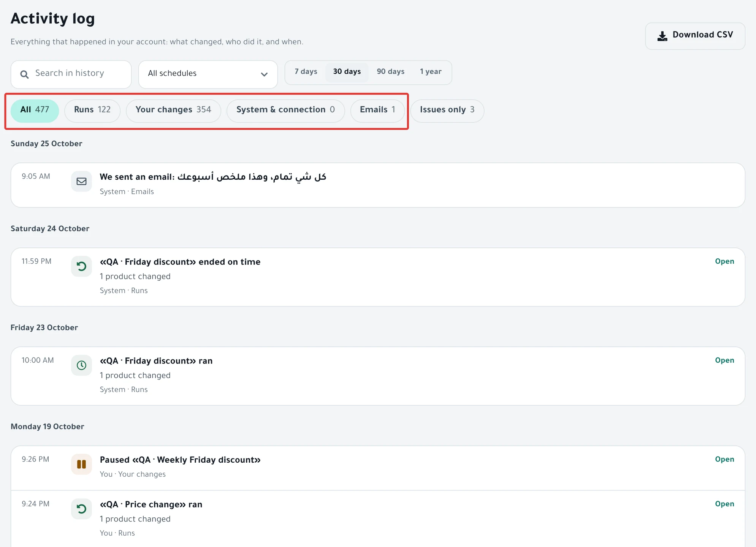Click the 9:05 AM timestamp
Image resolution: width=756 pixels, height=547 pixels.
(36, 177)
